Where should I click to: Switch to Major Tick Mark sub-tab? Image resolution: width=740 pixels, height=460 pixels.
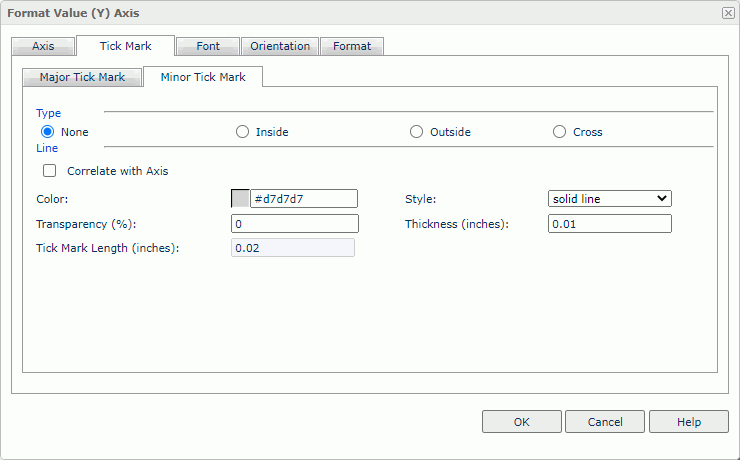pyautogui.click(x=82, y=77)
